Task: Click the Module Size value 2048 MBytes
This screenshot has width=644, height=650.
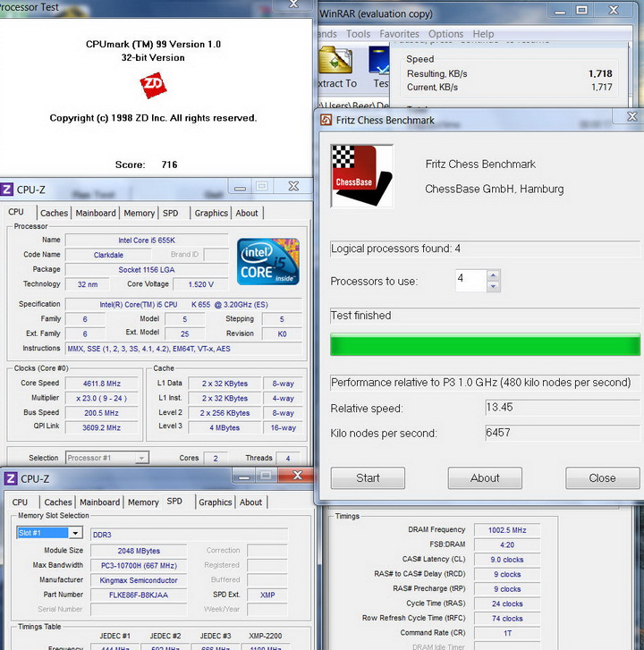Action: tap(139, 551)
